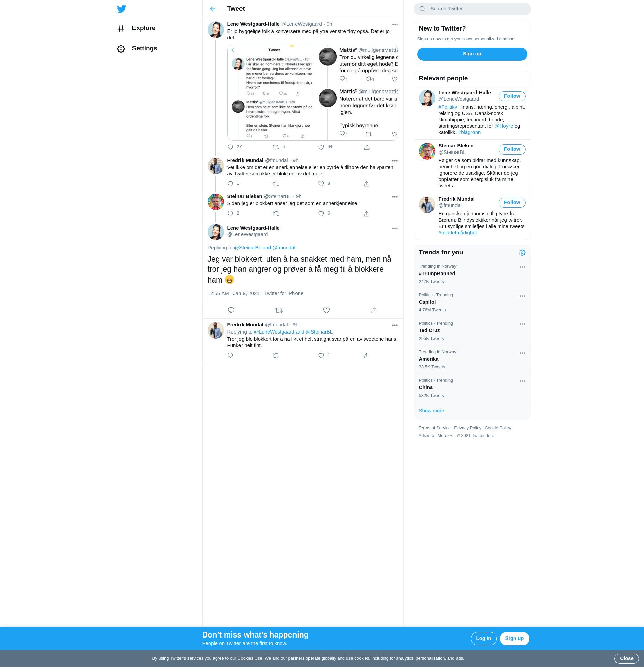644x667 pixels.
Task: Retweet Fredrik's tweet about the troll
Action: click(x=276, y=184)
